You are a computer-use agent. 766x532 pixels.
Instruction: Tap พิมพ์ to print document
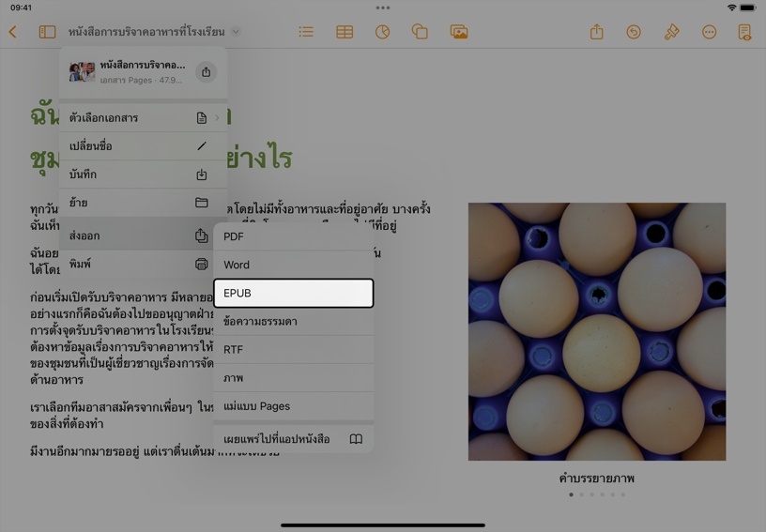pyautogui.click(x=143, y=265)
